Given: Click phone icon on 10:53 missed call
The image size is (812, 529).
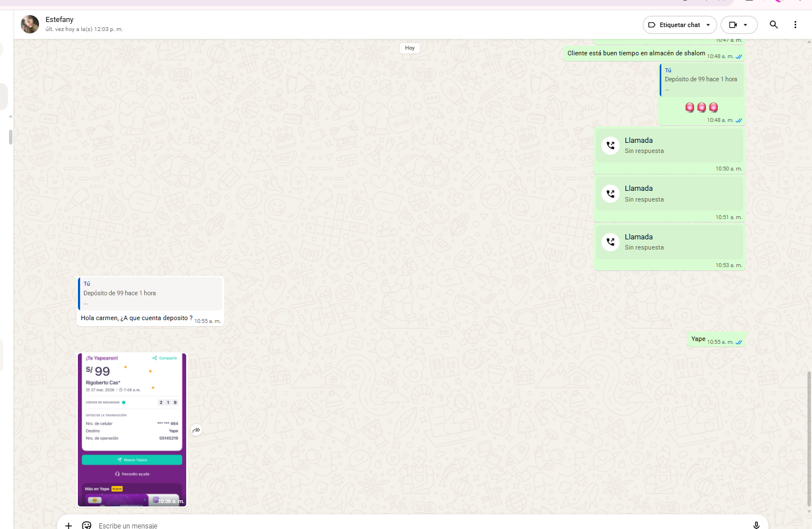Looking at the screenshot, I should (610, 242).
